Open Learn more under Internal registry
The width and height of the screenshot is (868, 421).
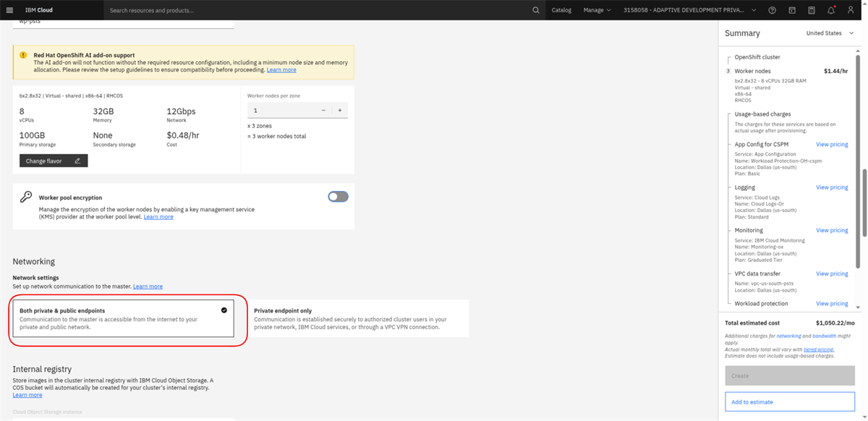pyautogui.click(x=27, y=395)
